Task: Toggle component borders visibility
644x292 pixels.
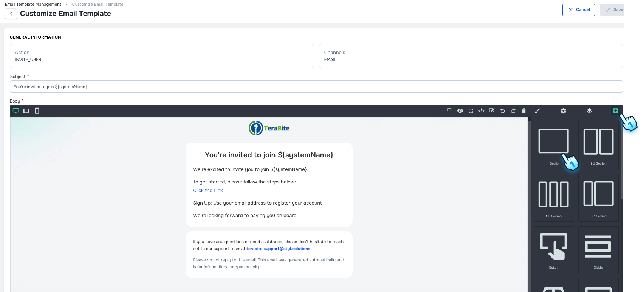Action: pyautogui.click(x=450, y=111)
